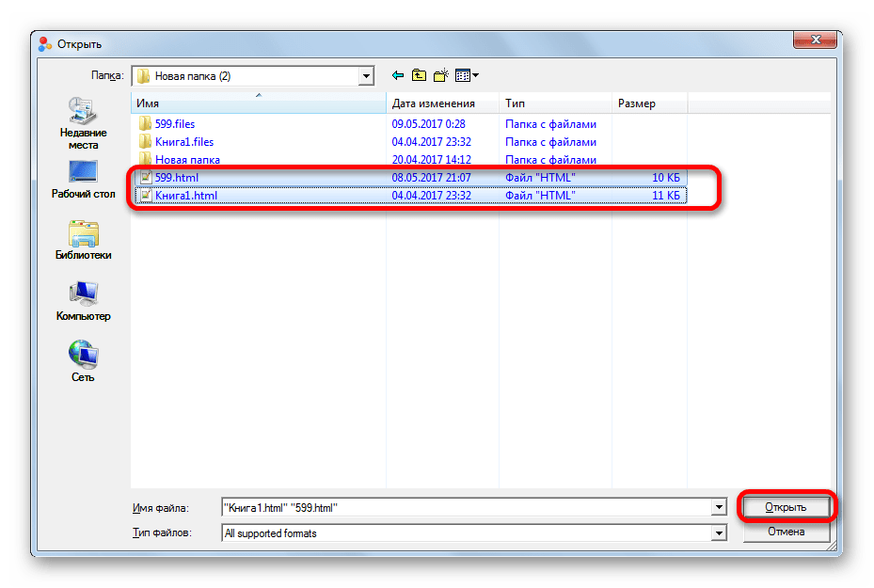The height and width of the screenshot is (588, 874).
Task: Go back using the green arrow icon
Action: point(397,75)
